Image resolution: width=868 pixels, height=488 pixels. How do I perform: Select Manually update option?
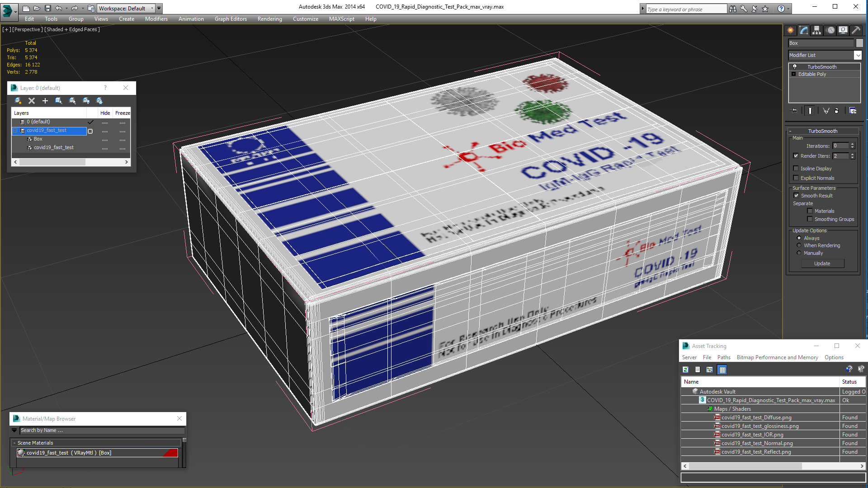[799, 253]
